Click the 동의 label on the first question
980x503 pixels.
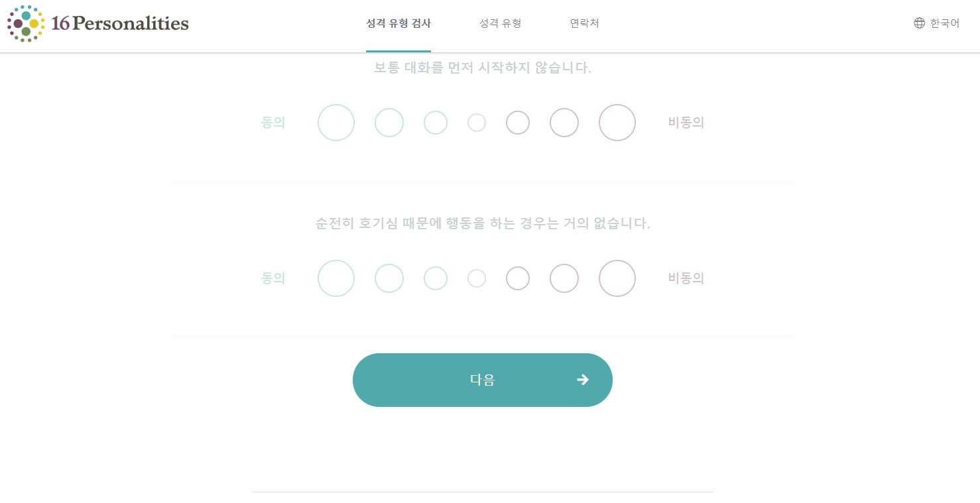point(273,123)
